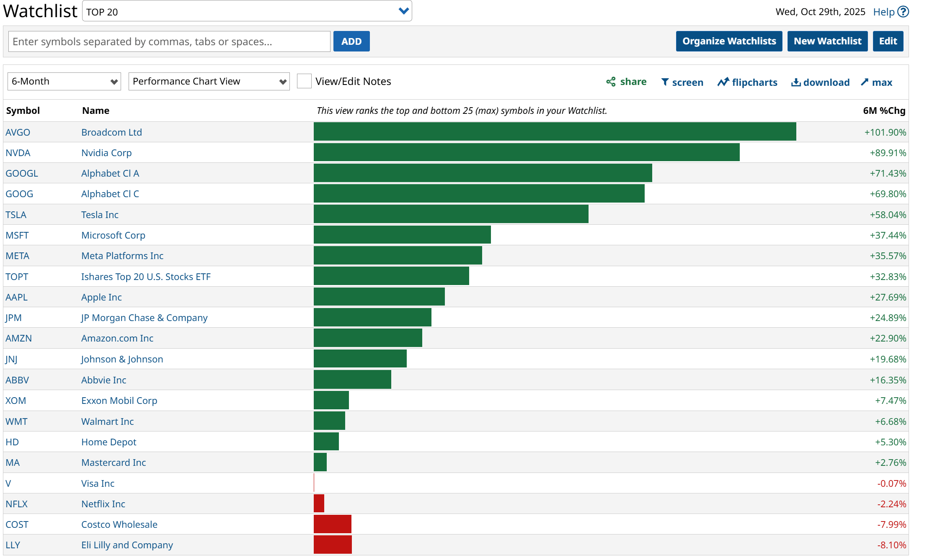Click the screen filter icon

[x=665, y=82]
